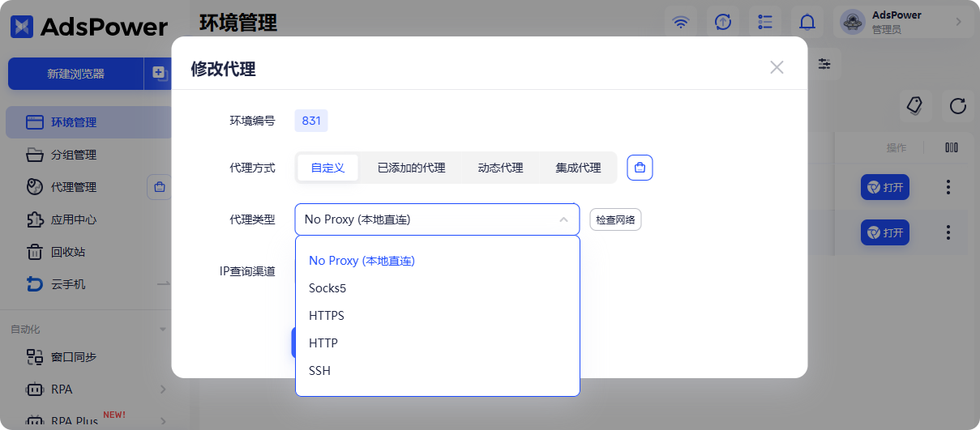The height and width of the screenshot is (430, 980).
Task: Collapse the 自动化 section arrow
Action: [x=163, y=330]
